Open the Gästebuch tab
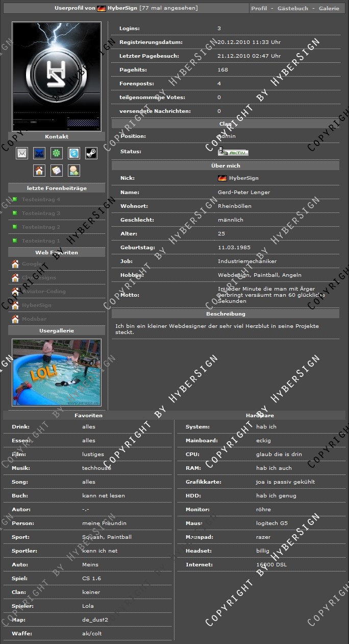Image resolution: width=349 pixels, height=644 pixels. pos(292,9)
